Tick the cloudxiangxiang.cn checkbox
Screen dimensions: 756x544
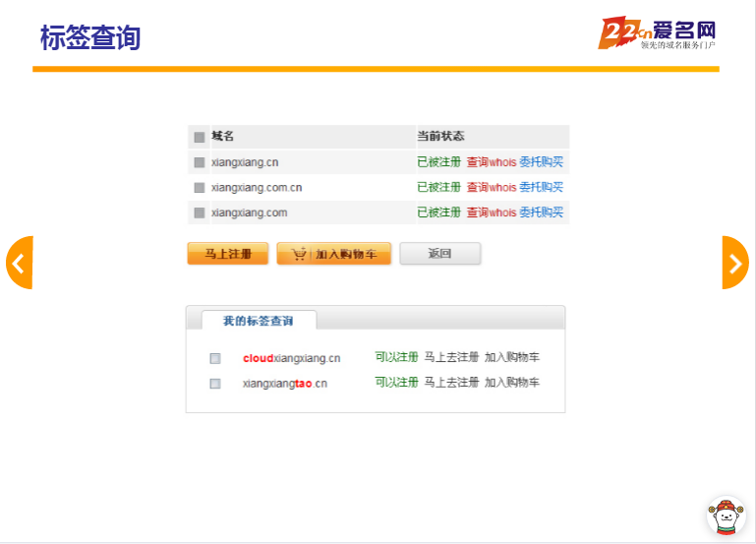(215, 358)
